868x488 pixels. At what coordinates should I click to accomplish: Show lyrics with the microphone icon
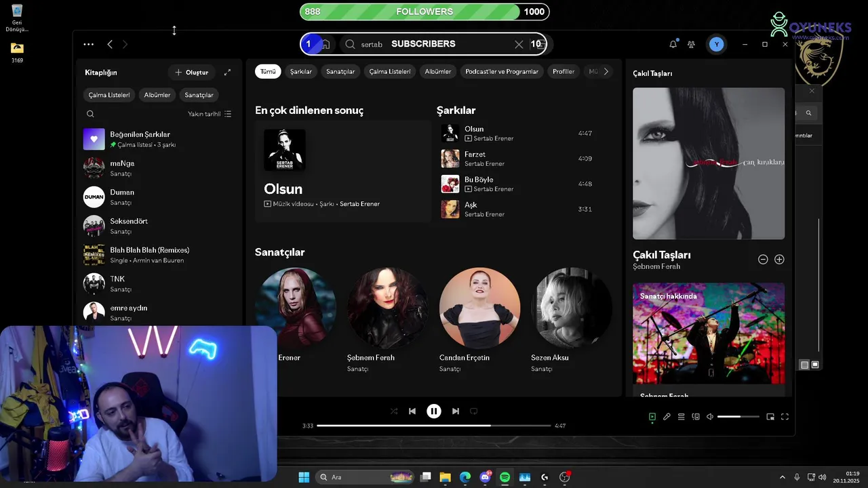(x=667, y=417)
